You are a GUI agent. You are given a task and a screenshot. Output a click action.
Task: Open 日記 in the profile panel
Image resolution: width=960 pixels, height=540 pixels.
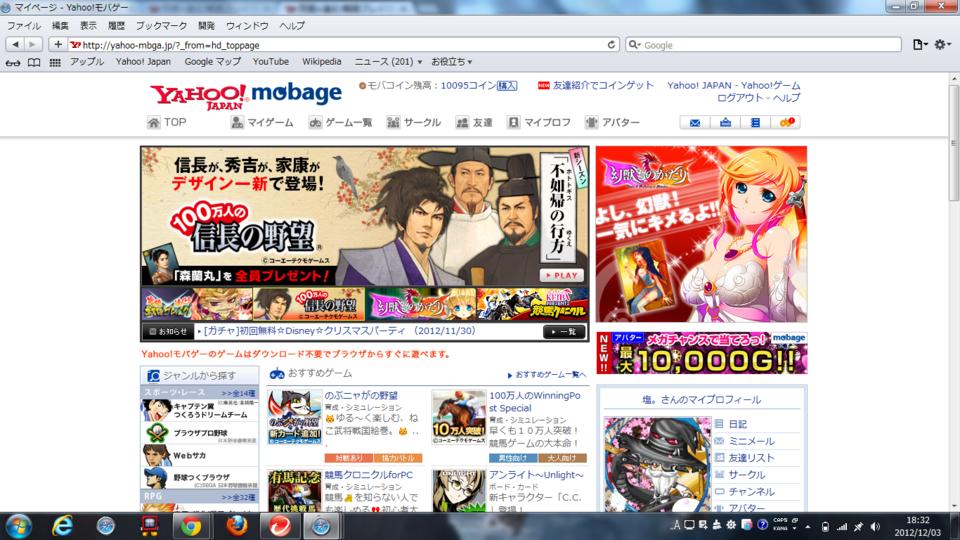(737, 424)
